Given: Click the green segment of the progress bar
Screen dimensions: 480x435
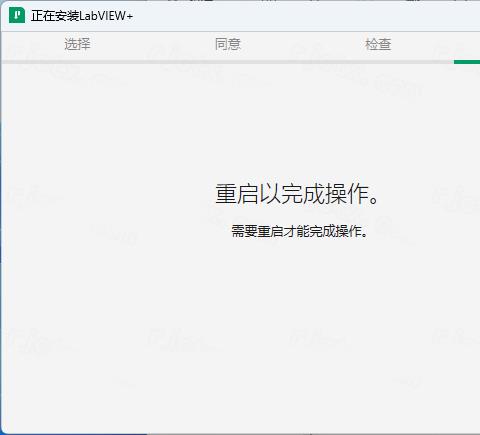Looking at the screenshot, I should click(x=467, y=62).
